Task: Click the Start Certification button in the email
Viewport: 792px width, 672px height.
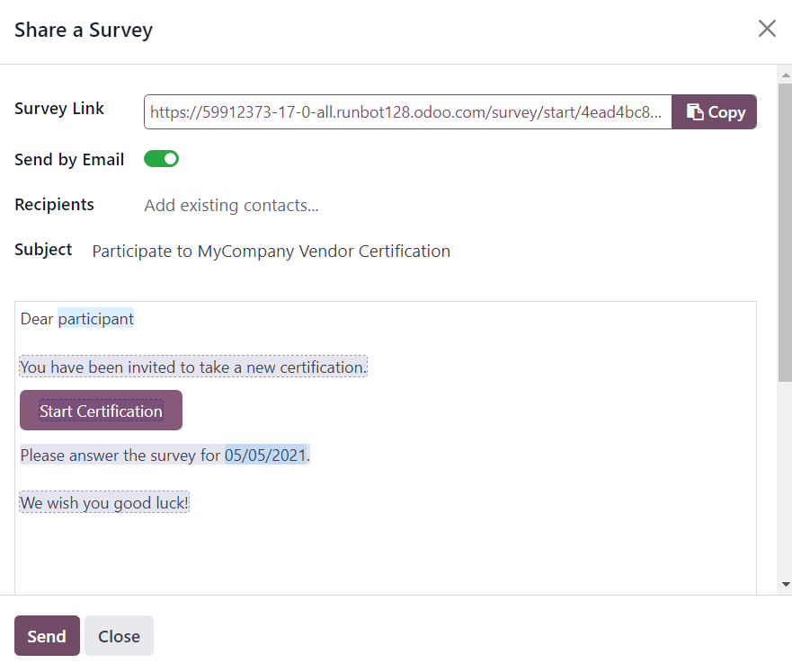Action: (101, 411)
